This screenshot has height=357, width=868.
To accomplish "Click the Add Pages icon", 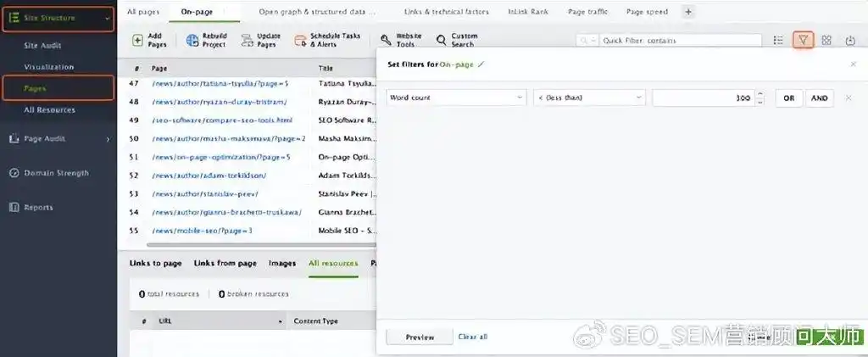I will click(137, 41).
